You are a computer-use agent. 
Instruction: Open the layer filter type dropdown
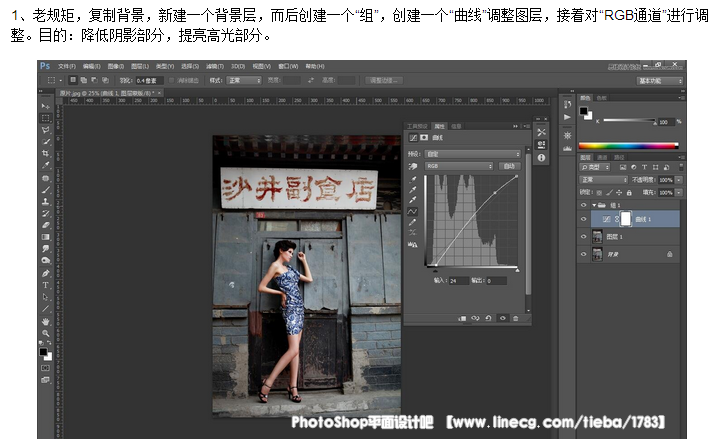click(x=595, y=167)
